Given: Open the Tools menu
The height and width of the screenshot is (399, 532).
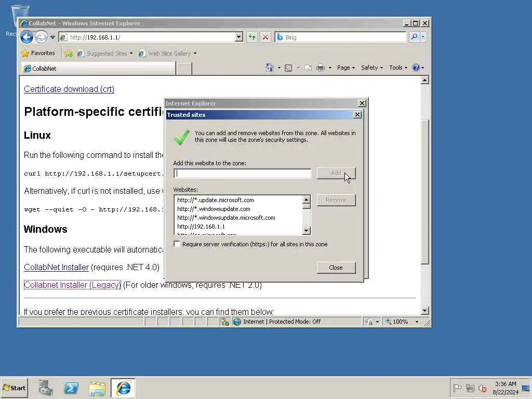Looking at the screenshot, I should point(398,68).
